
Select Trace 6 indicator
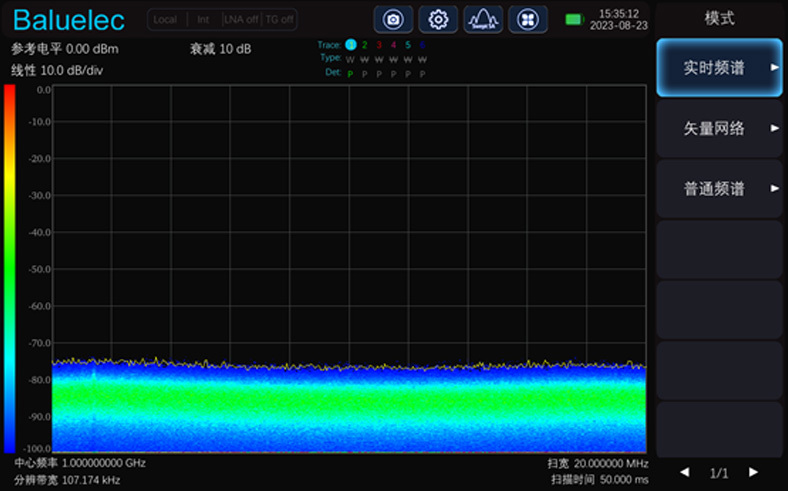tap(422, 45)
